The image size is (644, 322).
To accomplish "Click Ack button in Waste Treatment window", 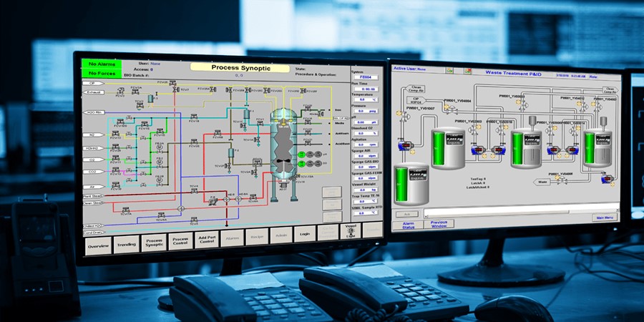I will [407, 214].
